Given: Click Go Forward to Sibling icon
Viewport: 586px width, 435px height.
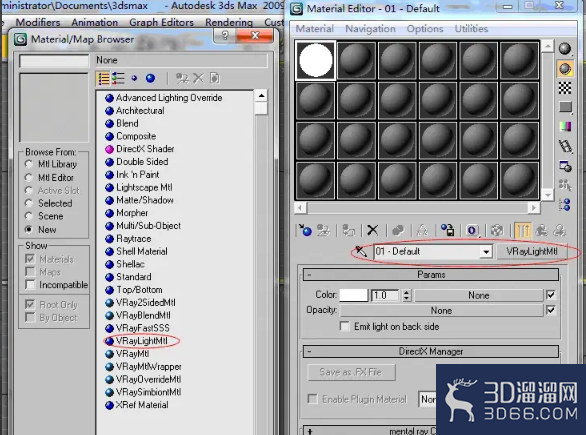Looking at the screenshot, I should click(559, 231).
